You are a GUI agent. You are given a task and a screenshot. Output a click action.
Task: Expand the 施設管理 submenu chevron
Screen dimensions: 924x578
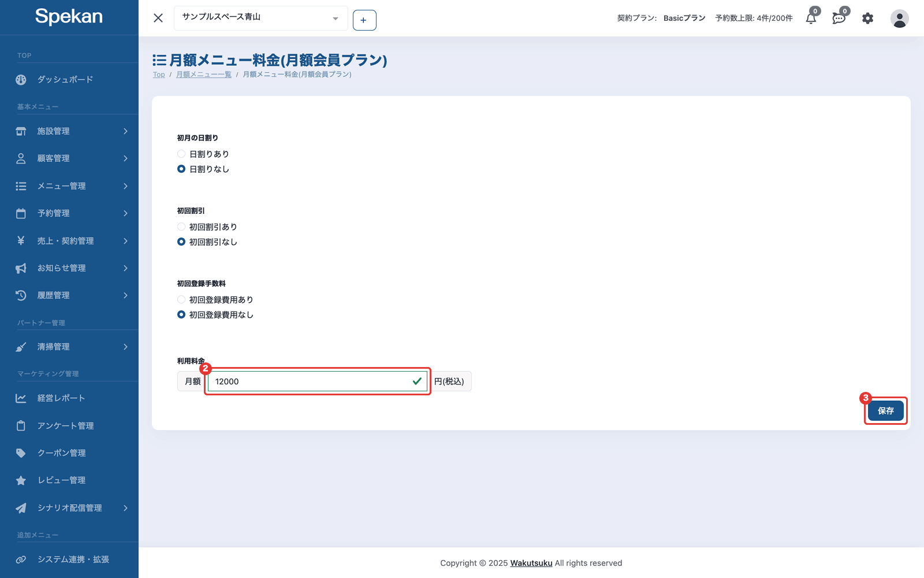(x=125, y=131)
